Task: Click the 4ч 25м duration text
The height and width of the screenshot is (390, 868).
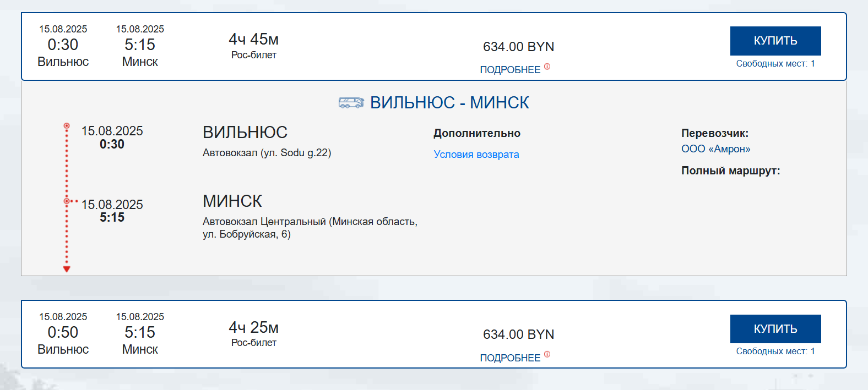Action: tap(253, 327)
